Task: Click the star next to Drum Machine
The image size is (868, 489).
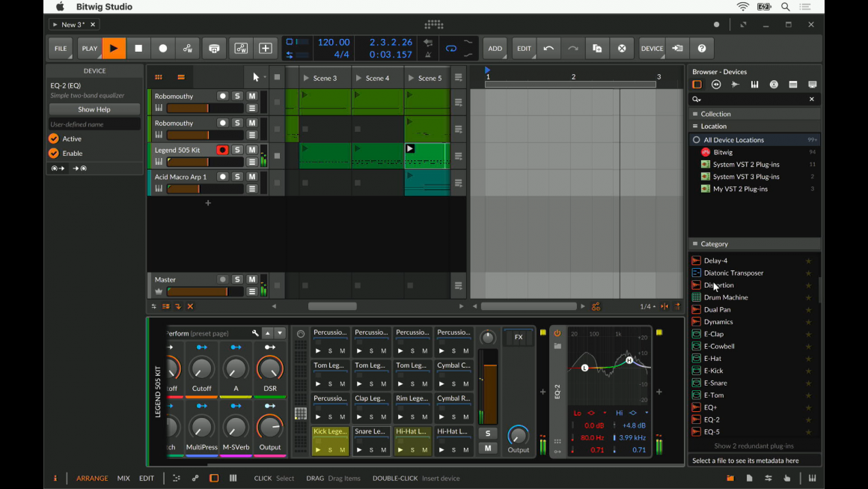Action: [x=808, y=297]
